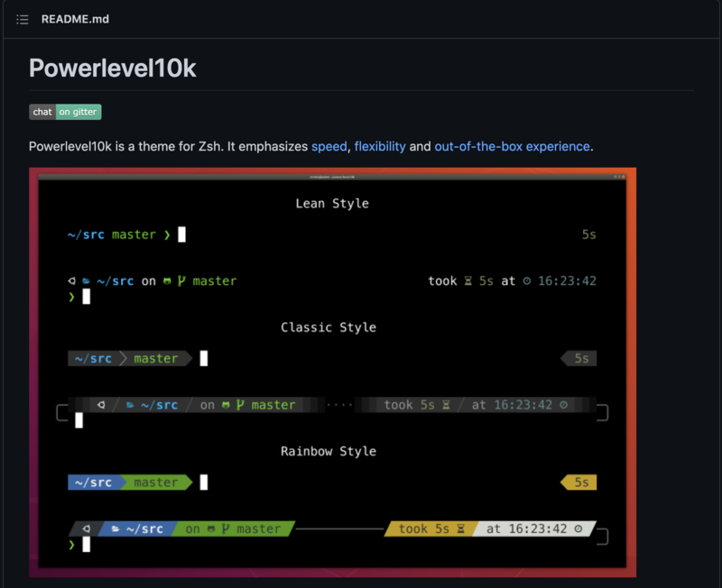
Task: Click the Powerlevel10k heading
Action: [112, 69]
